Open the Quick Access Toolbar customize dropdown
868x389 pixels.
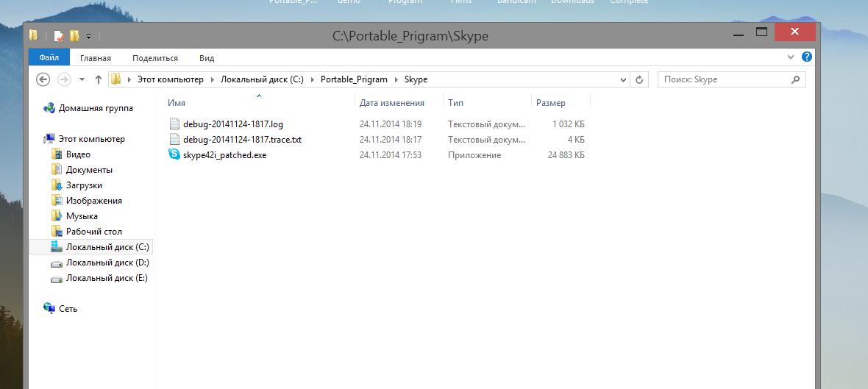88,37
